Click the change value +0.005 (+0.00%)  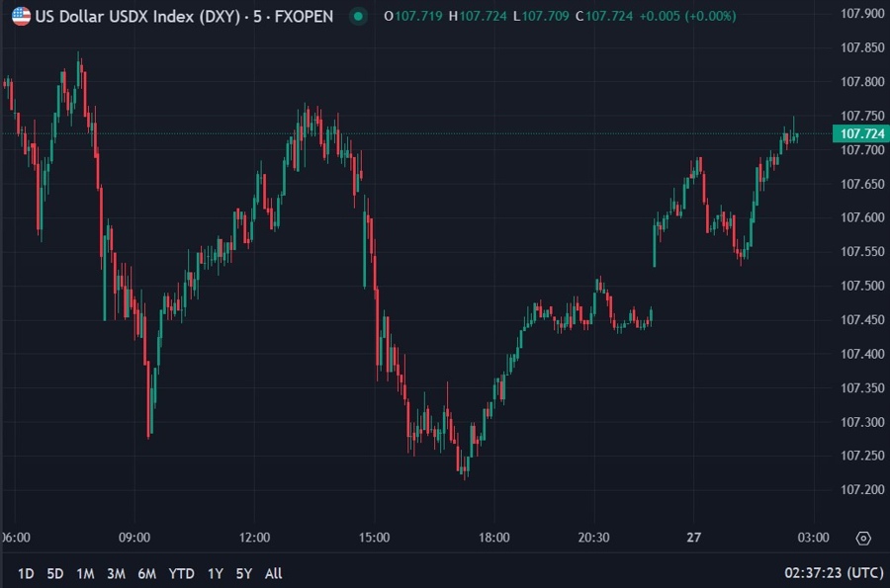[687, 16]
